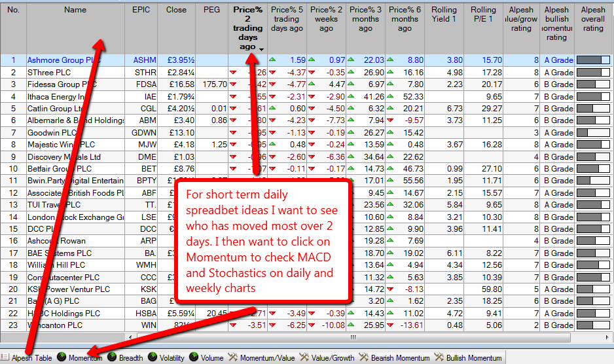Click the Bullish Momentum tab's tools icon
Image resolution: width=614 pixels, height=364 pixels.
[x=439, y=357]
